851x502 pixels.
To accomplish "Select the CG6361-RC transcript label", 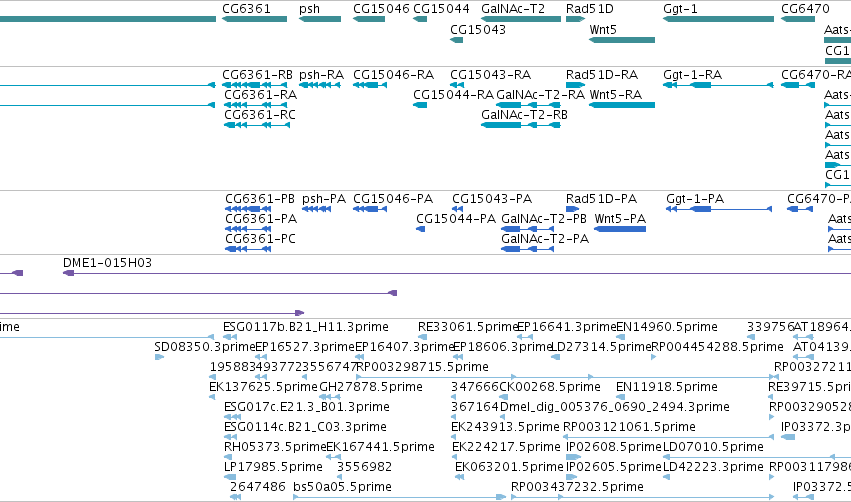I will 260,115.
